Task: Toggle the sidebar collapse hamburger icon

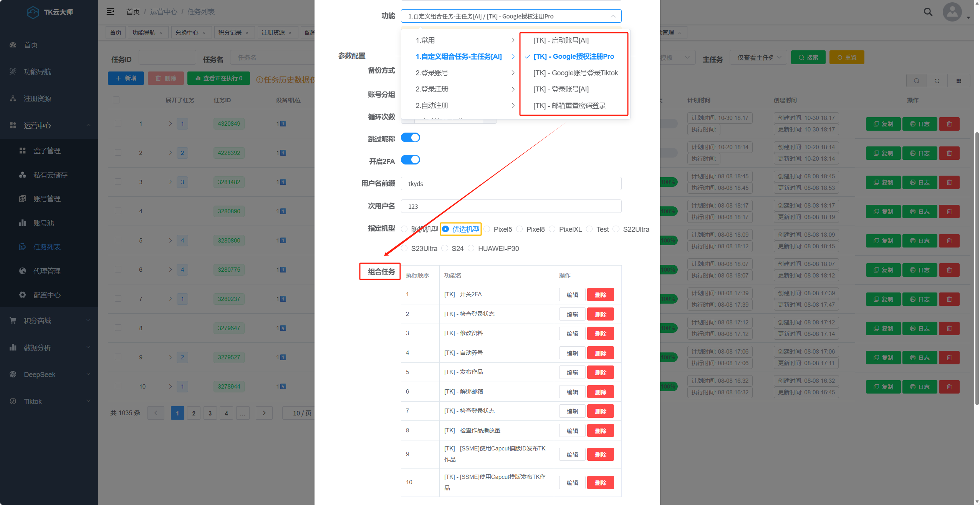Action: click(x=110, y=12)
